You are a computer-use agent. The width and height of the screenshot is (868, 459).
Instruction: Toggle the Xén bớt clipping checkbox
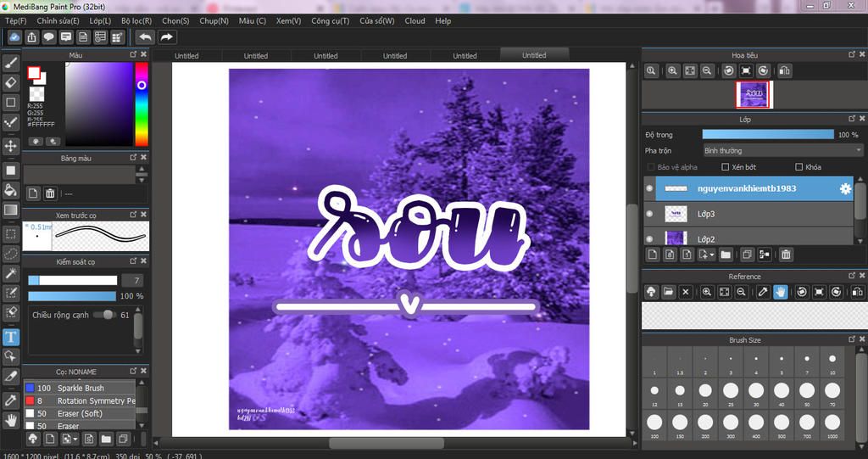point(726,167)
